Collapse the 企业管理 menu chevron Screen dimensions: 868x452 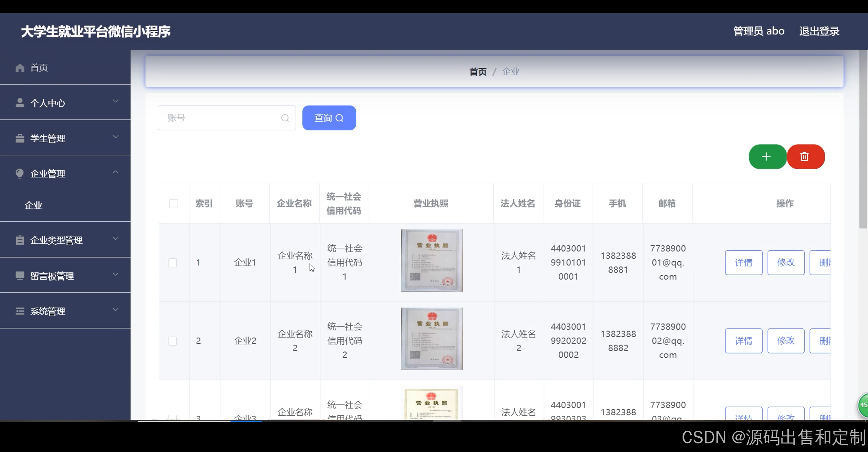click(x=116, y=172)
